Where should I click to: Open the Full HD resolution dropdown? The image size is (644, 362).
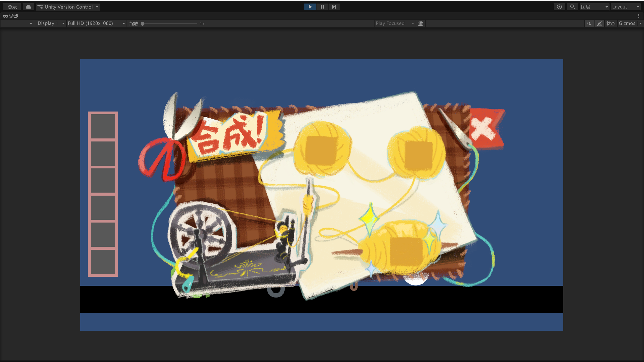(x=96, y=23)
